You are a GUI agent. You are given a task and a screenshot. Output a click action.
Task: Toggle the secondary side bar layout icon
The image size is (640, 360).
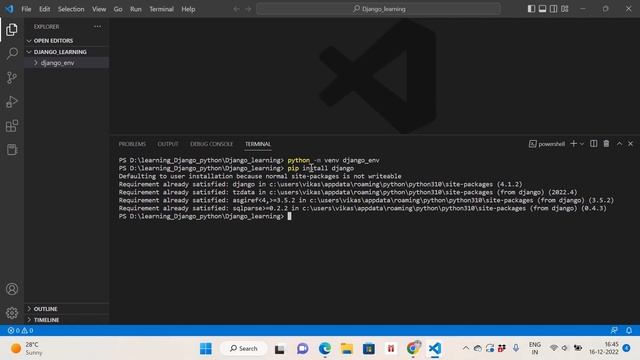tap(553, 9)
